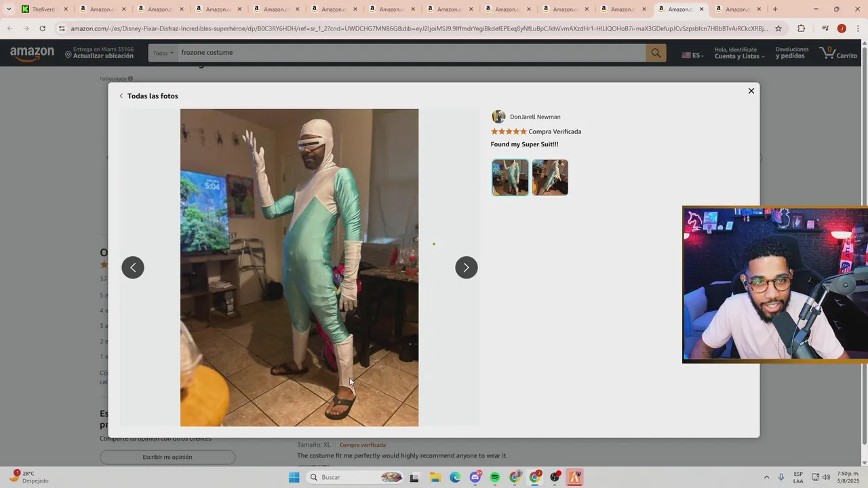Open Chrome extensions puzzle icon

pyautogui.click(x=801, y=28)
